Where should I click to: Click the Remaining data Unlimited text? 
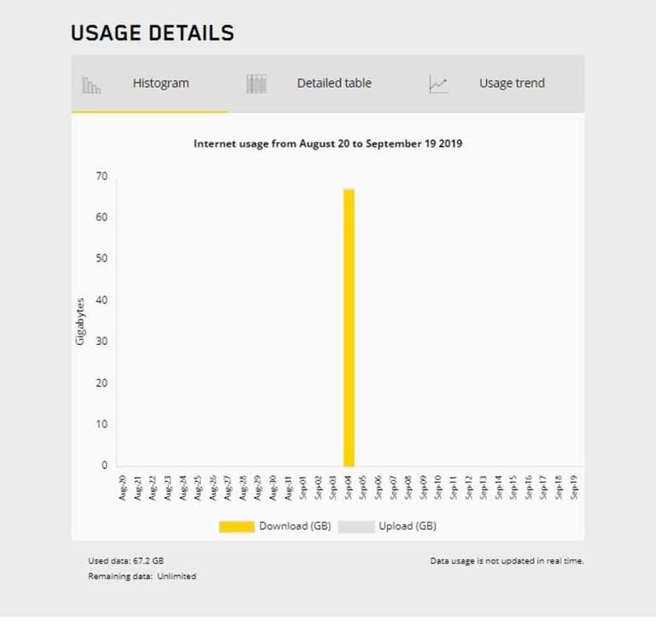coord(142,577)
